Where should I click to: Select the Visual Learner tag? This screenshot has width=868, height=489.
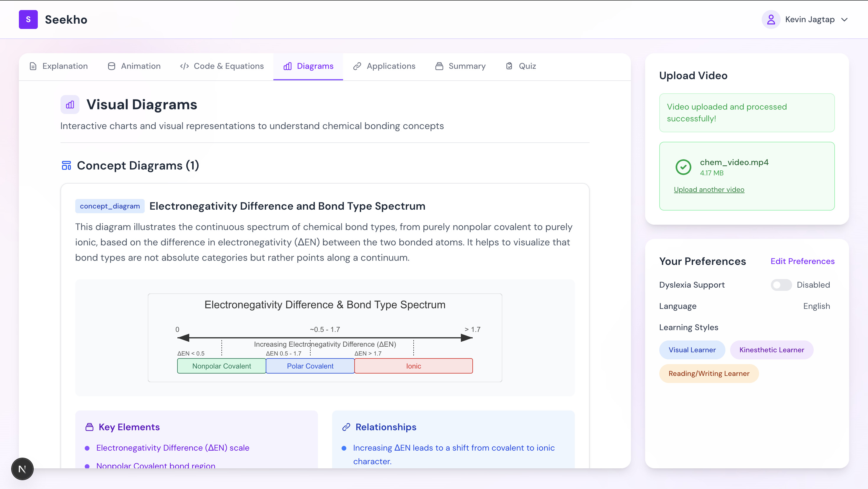click(x=692, y=350)
